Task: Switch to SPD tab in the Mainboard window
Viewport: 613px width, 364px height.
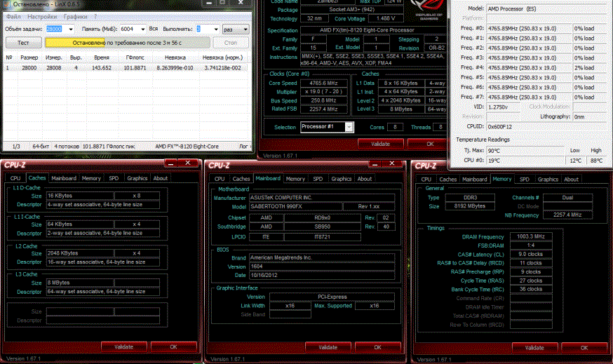Action: point(318,179)
